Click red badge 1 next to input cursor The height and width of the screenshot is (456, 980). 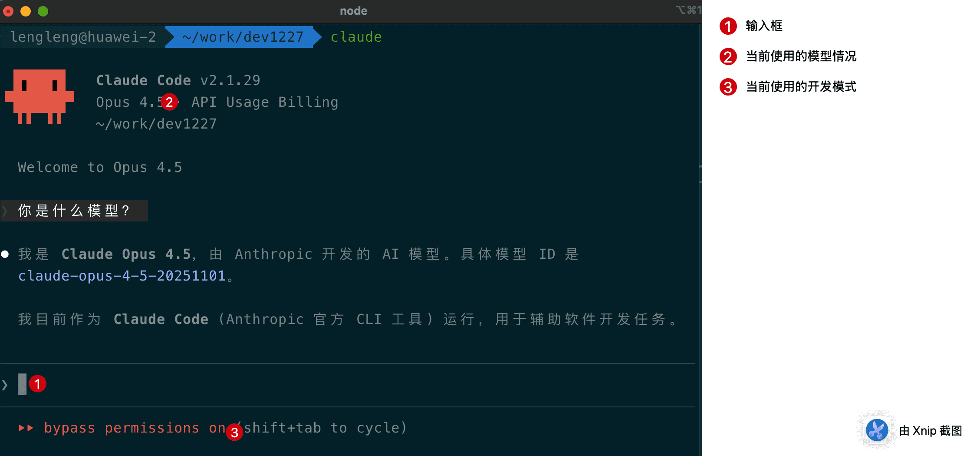tap(38, 384)
